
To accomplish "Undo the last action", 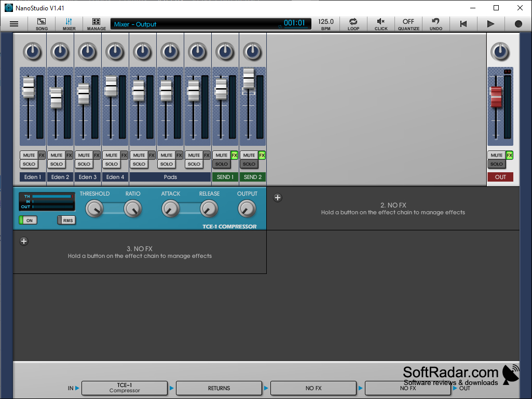I will click(436, 24).
